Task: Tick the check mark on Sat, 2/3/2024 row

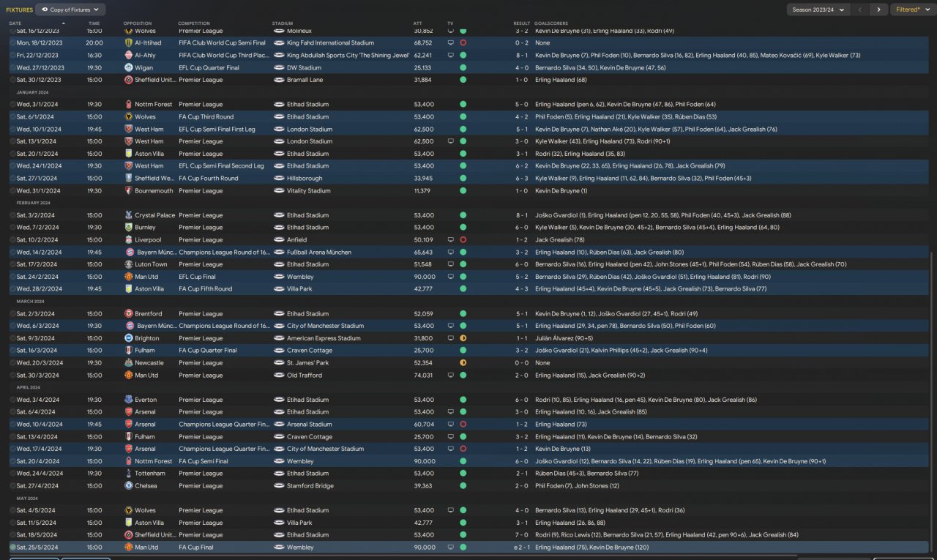Action: 13,314
